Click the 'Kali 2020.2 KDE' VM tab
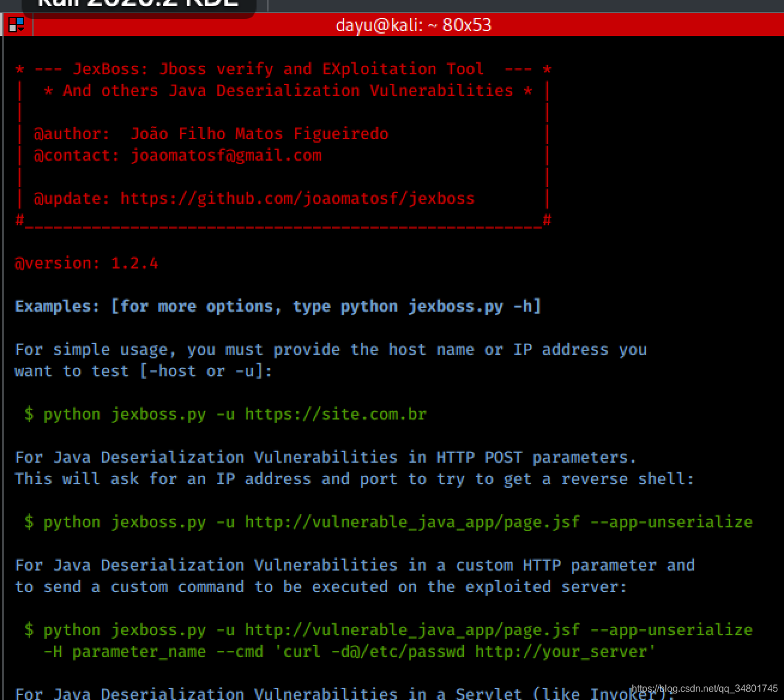Image resolution: width=784 pixels, height=700 pixels. pyautogui.click(x=138, y=5)
